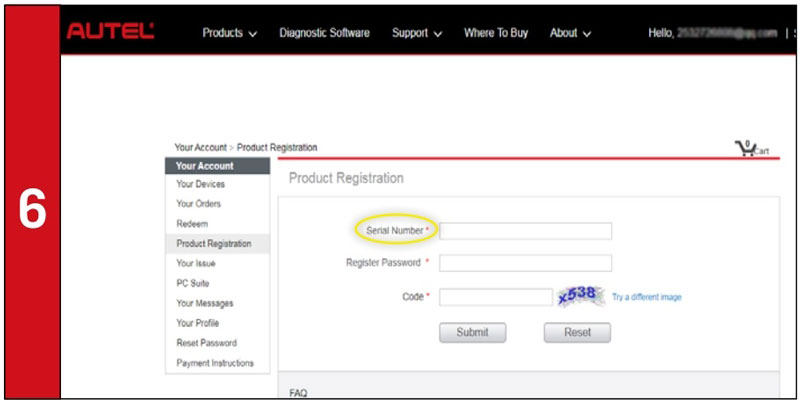Open Your Profile in sidebar

coord(197,323)
